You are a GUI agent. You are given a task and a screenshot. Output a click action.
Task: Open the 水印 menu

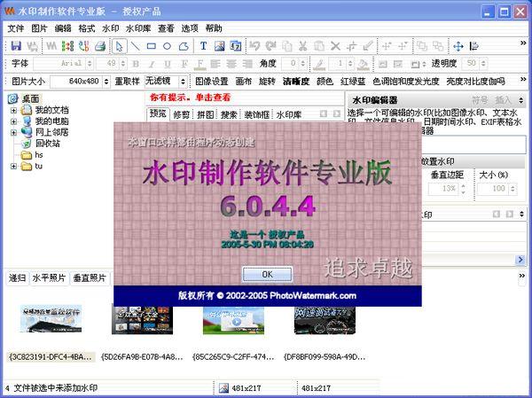[x=111, y=28]
